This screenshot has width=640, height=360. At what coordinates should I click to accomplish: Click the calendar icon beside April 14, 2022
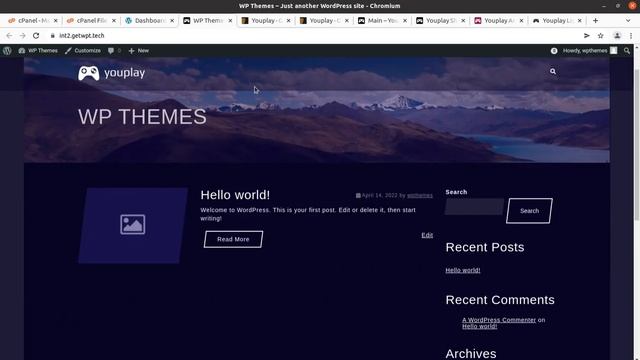pyautogui.click(x=358, y=196)
